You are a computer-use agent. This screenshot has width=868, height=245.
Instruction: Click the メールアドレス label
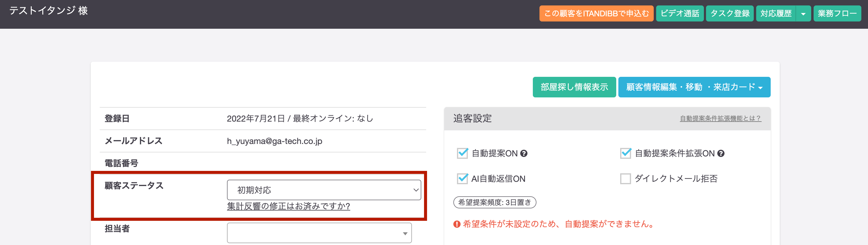pos(134,141)
